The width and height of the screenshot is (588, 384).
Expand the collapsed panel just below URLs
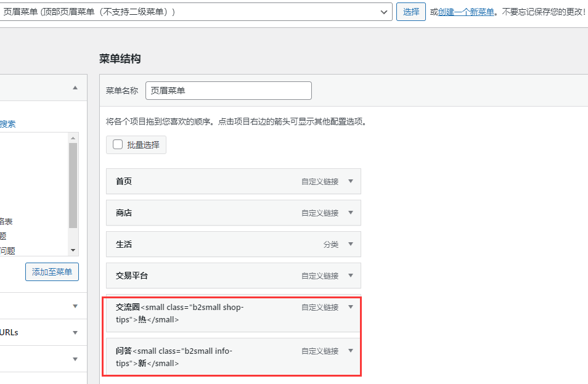tap(75, 359)
